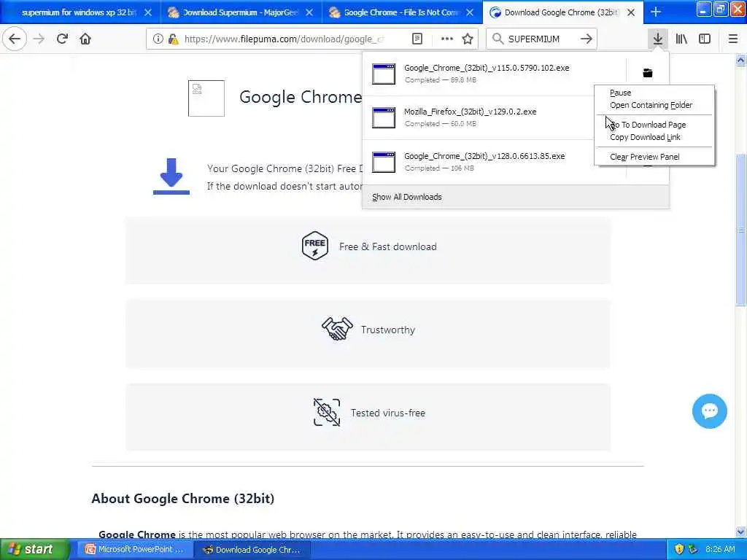Click the FREE badge icon

(315, 246)
